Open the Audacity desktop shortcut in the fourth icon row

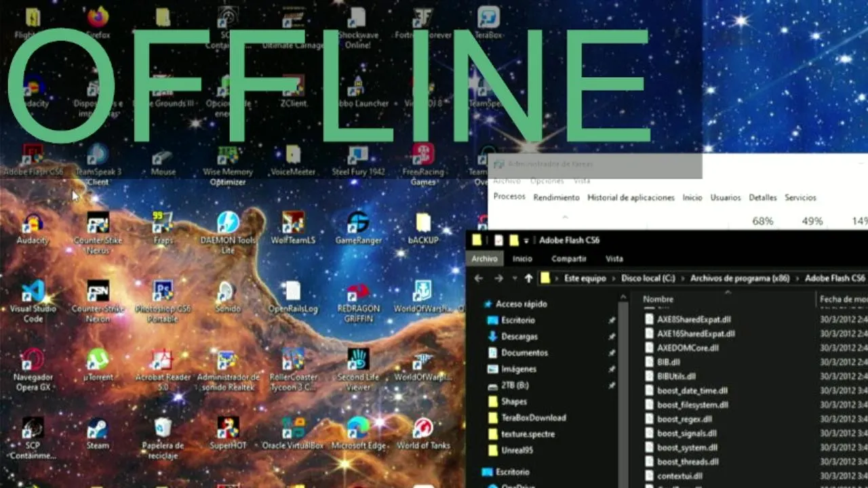click(33, 228)
